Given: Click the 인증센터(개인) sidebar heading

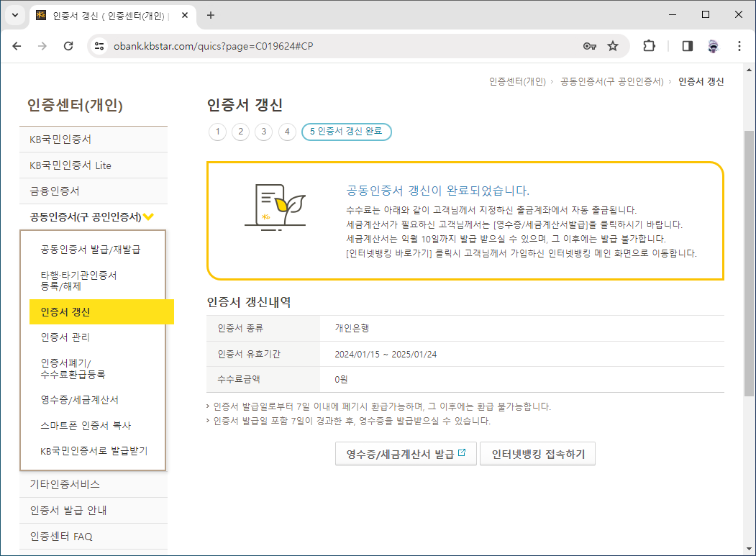Looking at the screenshot, I should 75,105.
